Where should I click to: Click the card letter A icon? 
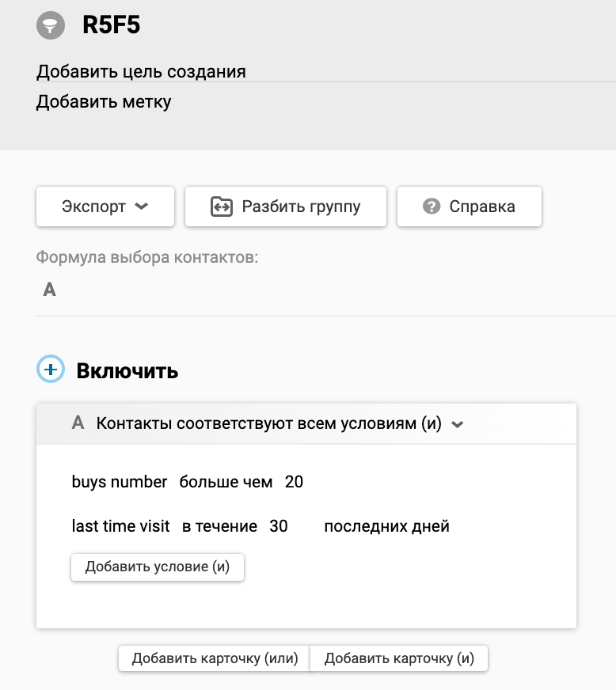point(78,423)
